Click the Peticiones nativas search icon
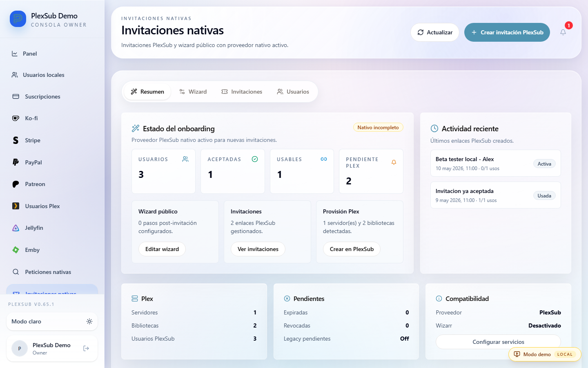This screenshot has height=368, width=588. click(x=16, y=272)
